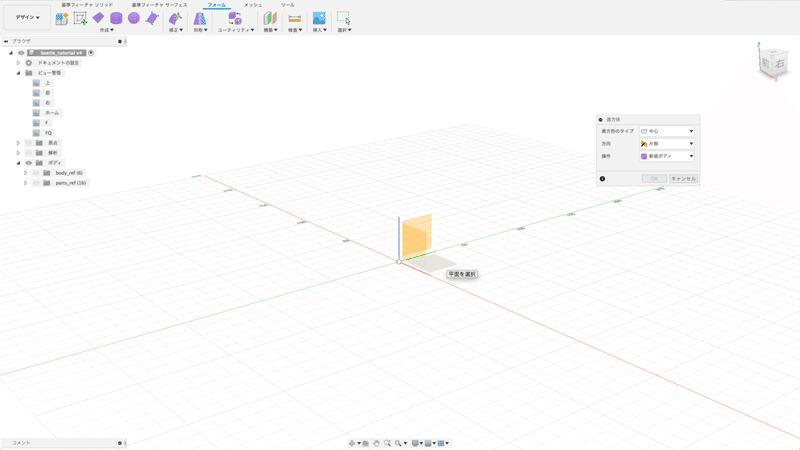Select the purple Sphere primitive tool
Image resolution: width=800 pixels, height=450 pixels.
coord(134,18)
